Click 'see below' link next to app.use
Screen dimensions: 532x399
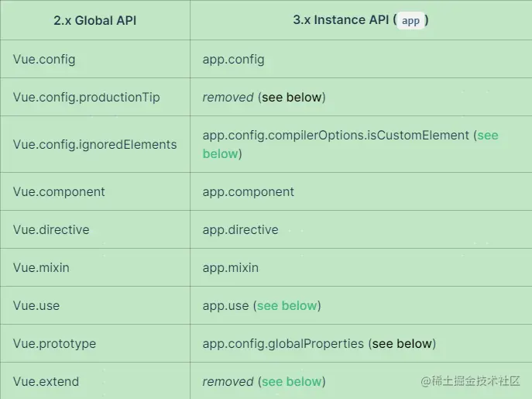[287, 306]
